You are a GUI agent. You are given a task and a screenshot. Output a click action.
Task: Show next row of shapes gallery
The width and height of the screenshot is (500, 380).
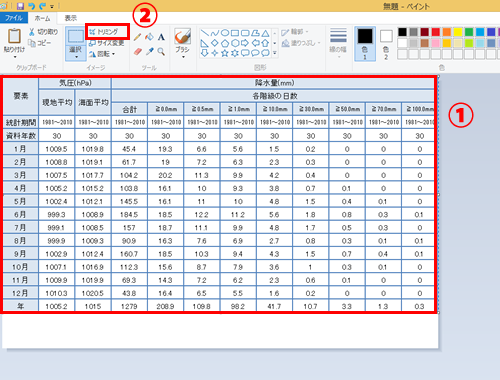click(275, 43)
